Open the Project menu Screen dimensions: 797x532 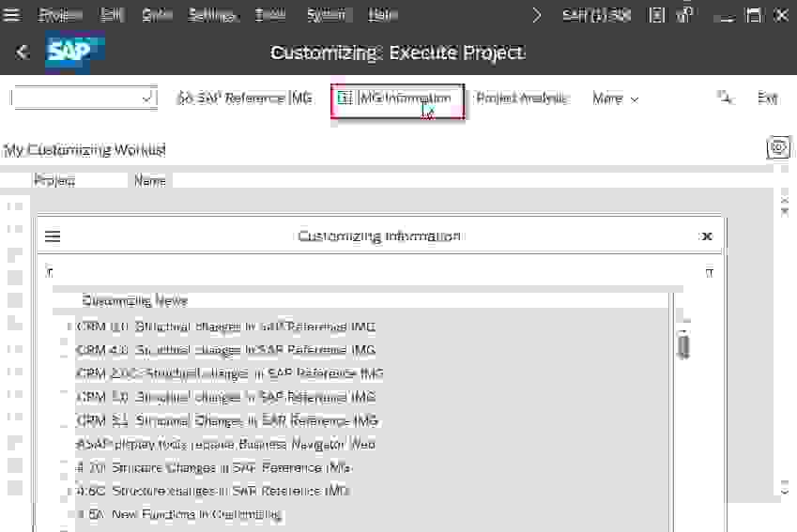click(60, 15)
